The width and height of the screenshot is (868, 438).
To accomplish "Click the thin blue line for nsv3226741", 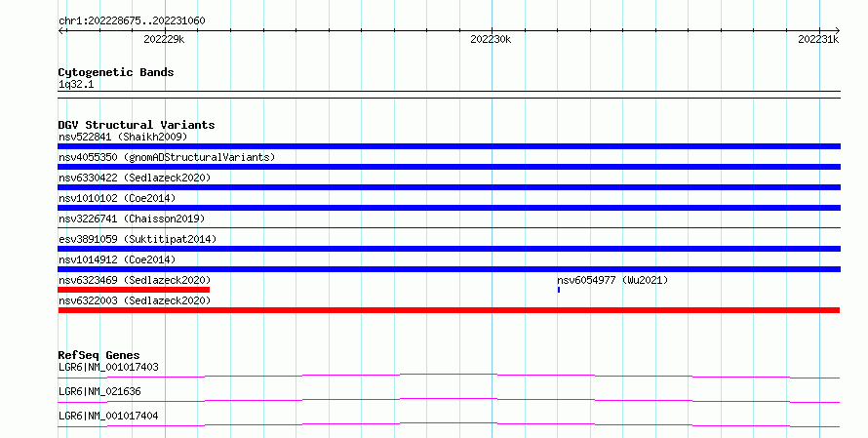I will point(449,227).
